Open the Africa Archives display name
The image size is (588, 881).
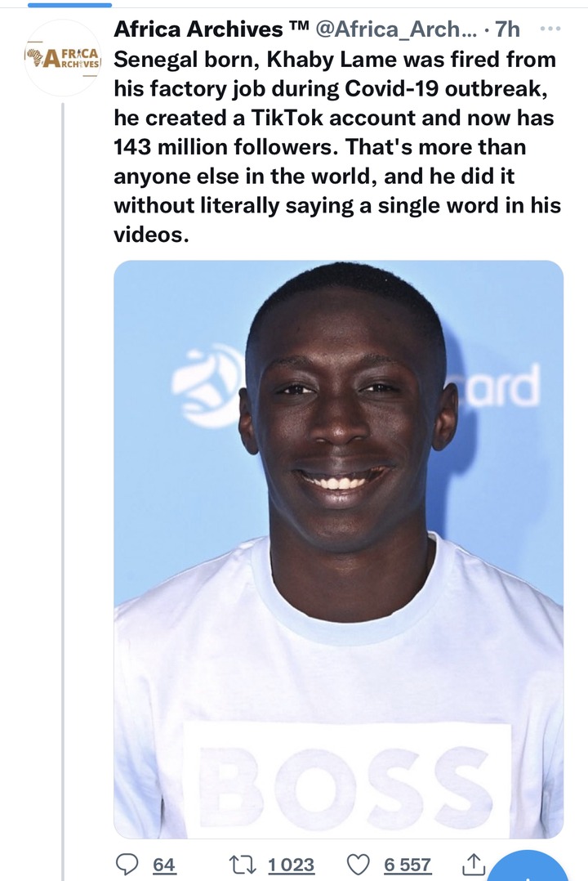tap(198, 29)
